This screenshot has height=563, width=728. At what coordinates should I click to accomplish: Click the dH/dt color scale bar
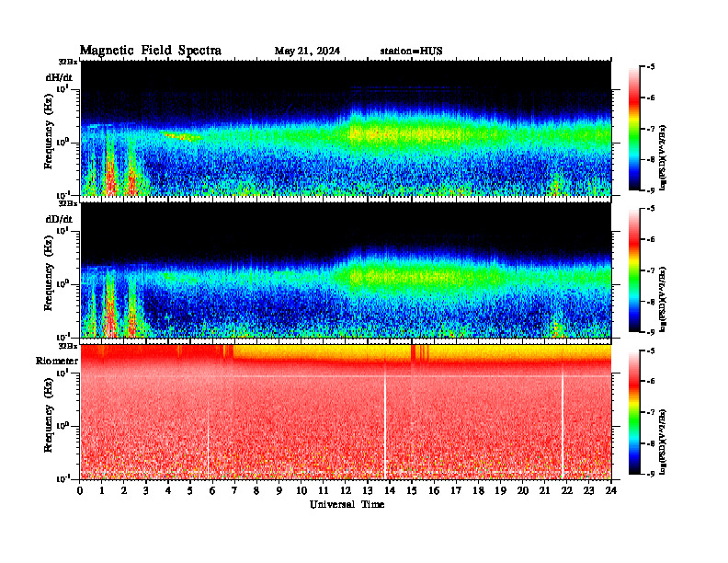(634, 129)
